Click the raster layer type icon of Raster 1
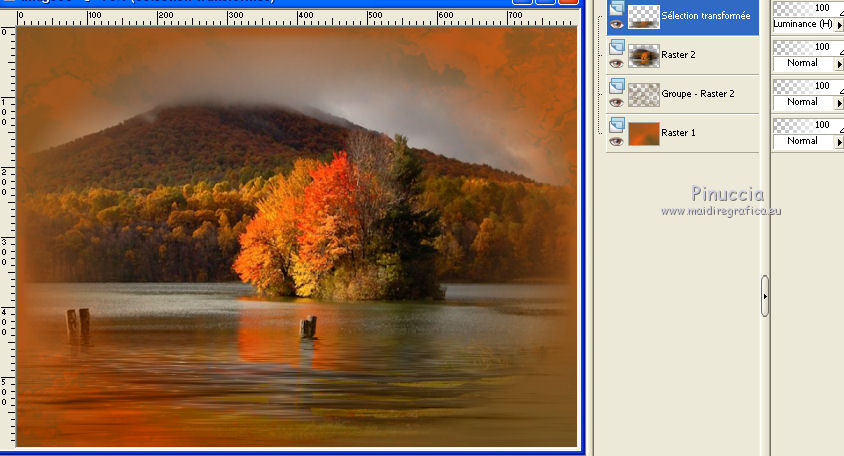 (x=617, y=125)
